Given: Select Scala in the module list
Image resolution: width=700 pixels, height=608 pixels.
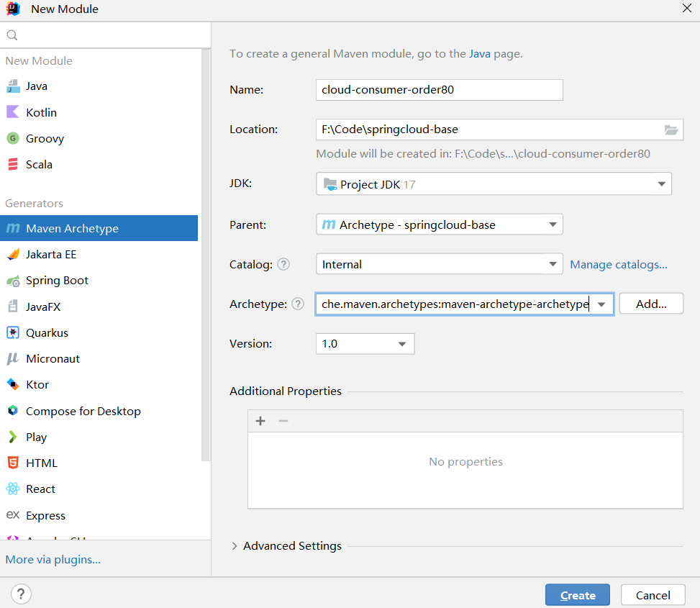Looking at the screenshot, I should click(99, 164).
